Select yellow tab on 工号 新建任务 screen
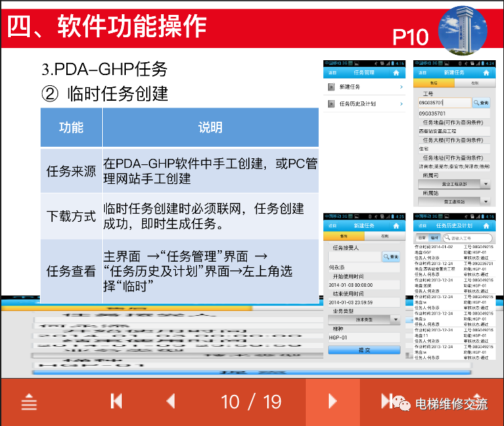Screen dimensions: 504x426 coord(434,83)
